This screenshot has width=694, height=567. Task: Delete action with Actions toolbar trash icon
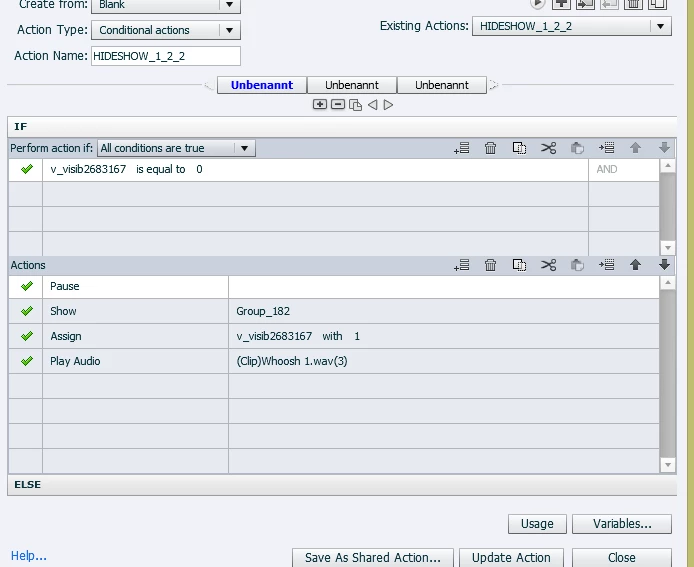pos(490,265)
